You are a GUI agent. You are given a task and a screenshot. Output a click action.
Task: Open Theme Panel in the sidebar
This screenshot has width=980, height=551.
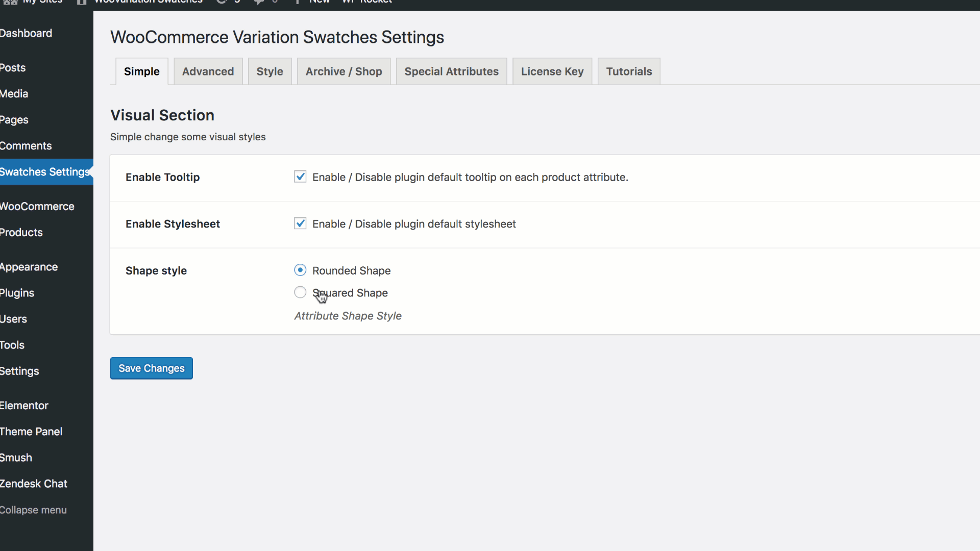click(x=31, y=432)
